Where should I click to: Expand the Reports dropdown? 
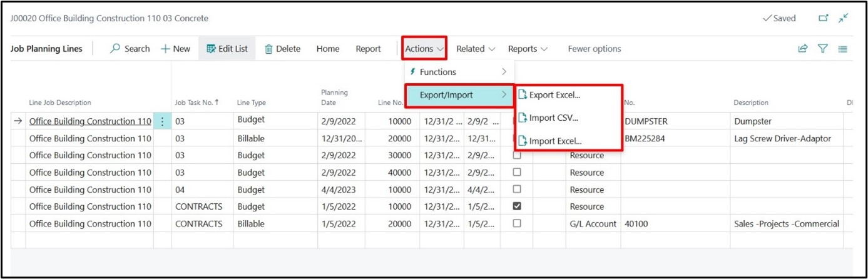click(527, 49)
